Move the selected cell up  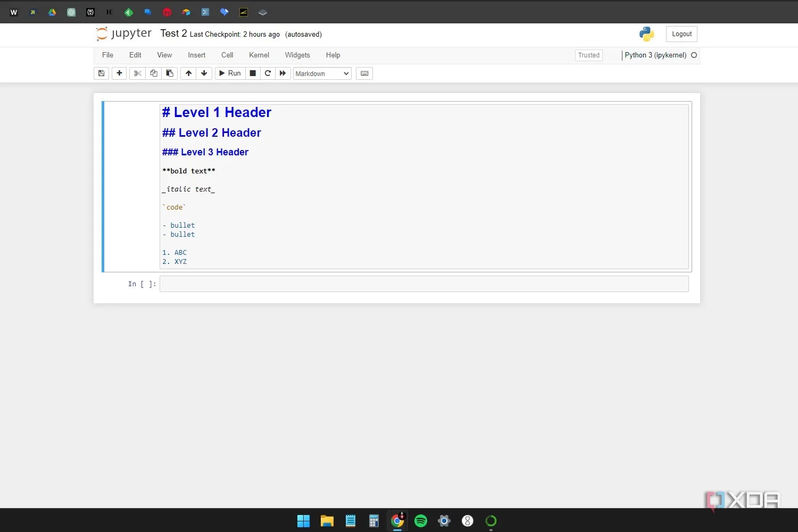tap(188, 73)
